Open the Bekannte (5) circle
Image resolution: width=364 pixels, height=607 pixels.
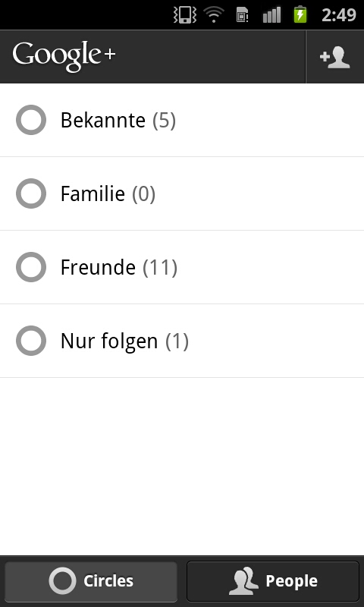(182, 120)
